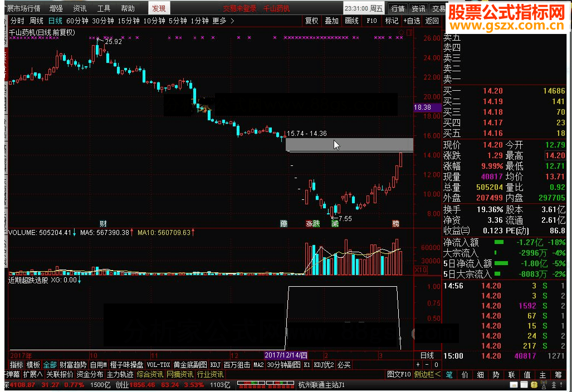Click the 涨跌 marker on chart
This screenshot has width=572, height=392.
click(x=312, y=223)
